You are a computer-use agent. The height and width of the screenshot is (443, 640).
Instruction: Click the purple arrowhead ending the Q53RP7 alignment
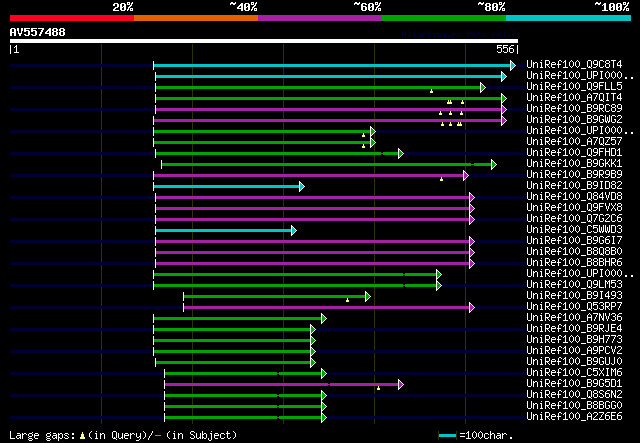tap(472, 308)
